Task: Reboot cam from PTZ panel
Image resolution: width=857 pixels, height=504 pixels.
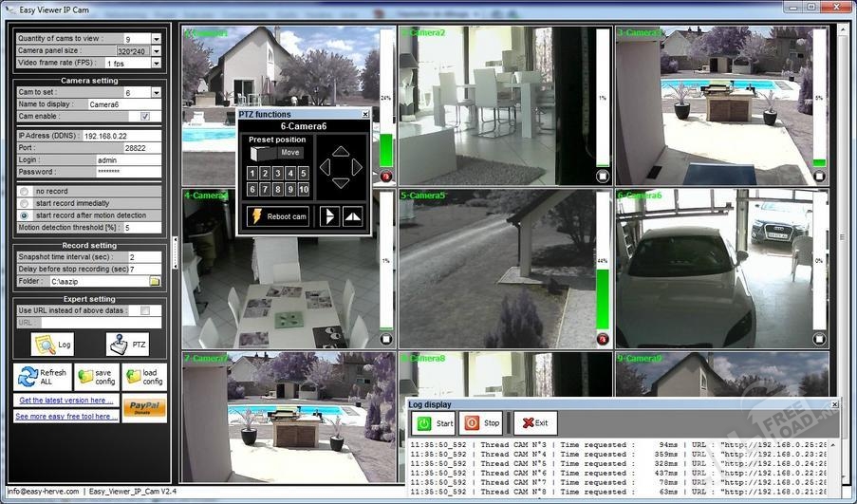Action: 278,216
